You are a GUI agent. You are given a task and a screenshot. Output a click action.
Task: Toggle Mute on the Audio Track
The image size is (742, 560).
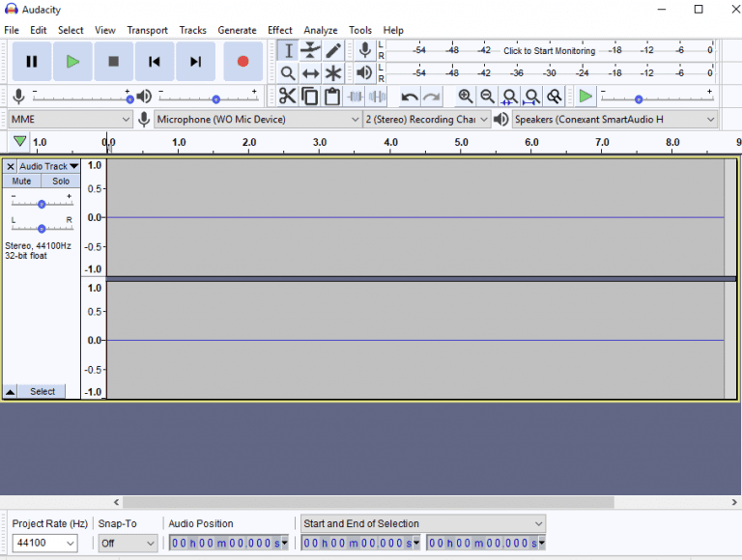pyautogui.click(x=22, y=182)
